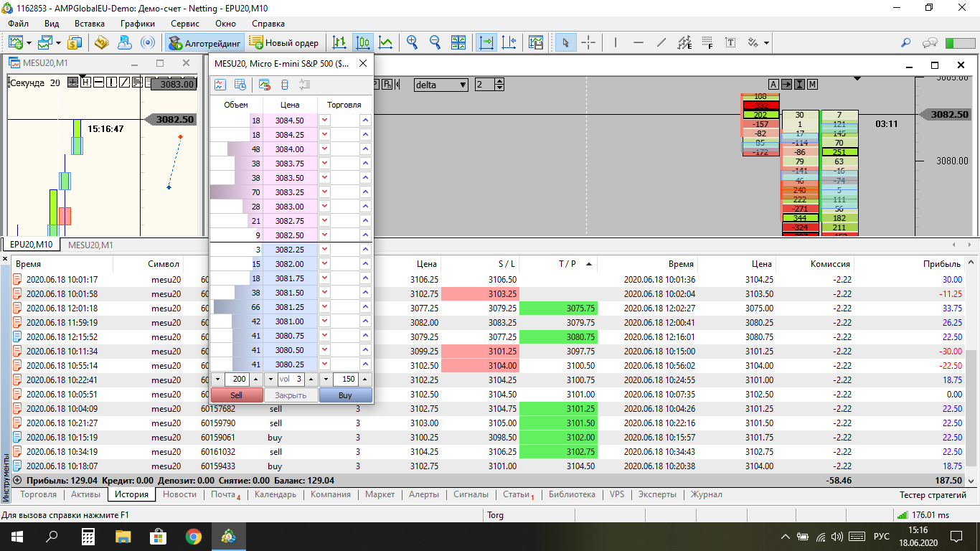Screen dimensions: 980x551
Task: Zoom in the chart with magnifier plus
Action: pos(412,42)
